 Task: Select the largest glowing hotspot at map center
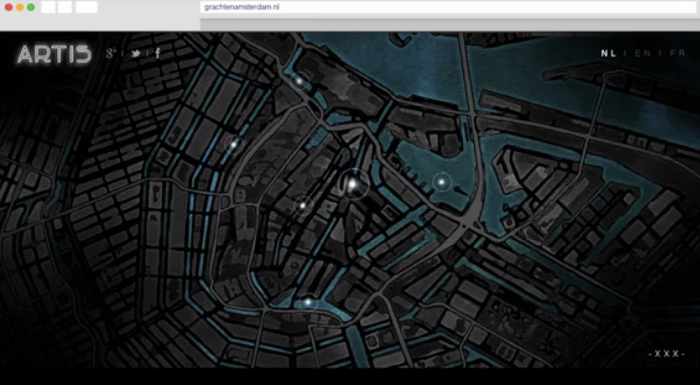coord(353,184)
